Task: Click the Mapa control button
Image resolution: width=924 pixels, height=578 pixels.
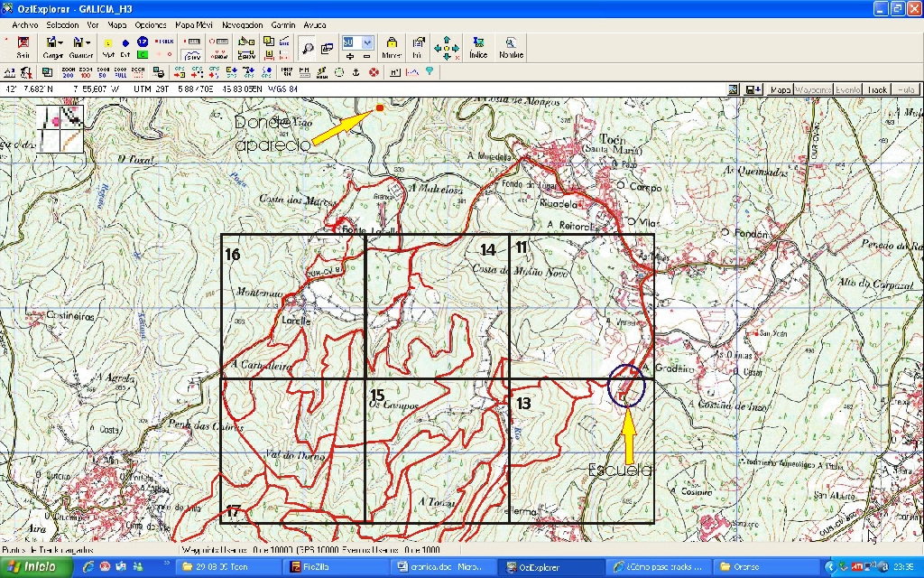Action: 781,89
